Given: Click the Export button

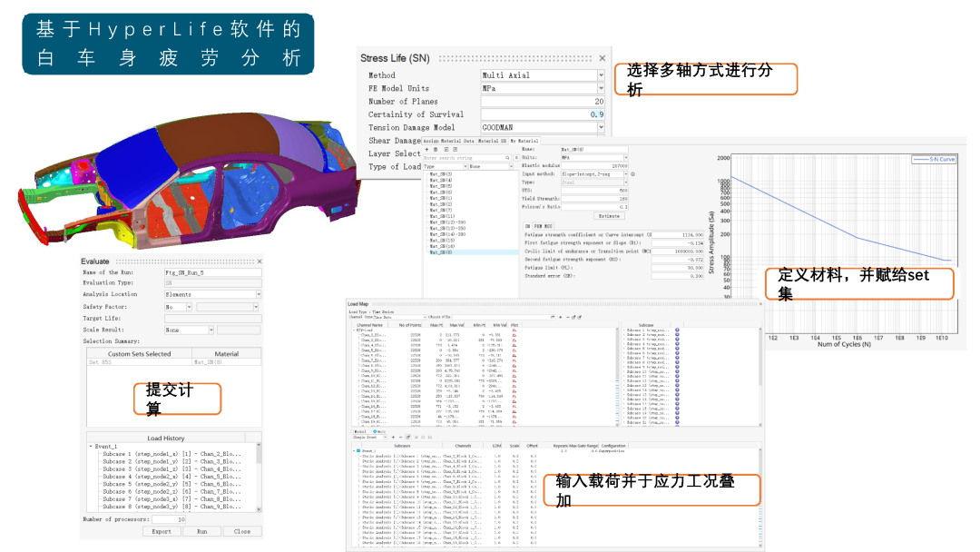Looking at the screenshot, I should coord(162,531).
